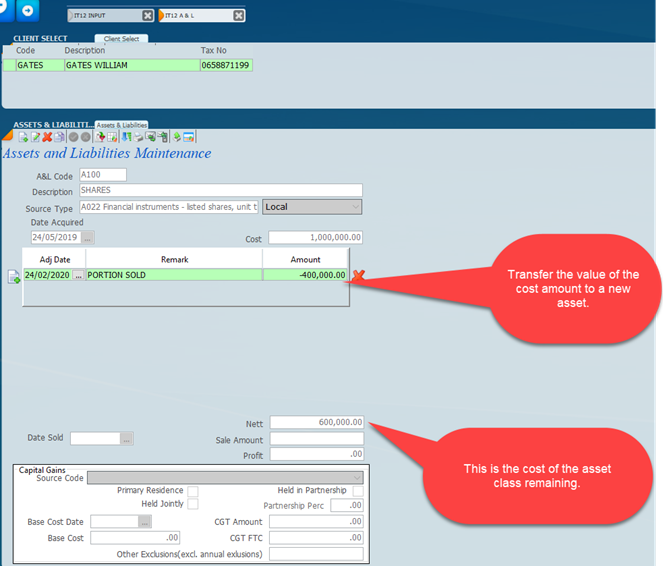Tick the Primary Residence checkbox
The image size is (663, 566).
point(193,491)
